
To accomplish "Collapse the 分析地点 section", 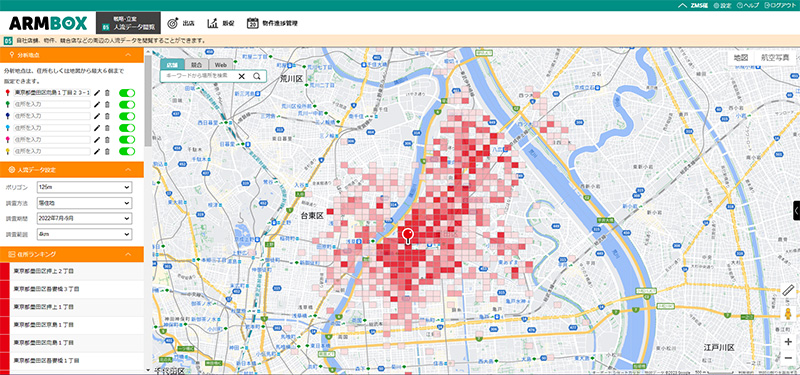I will [x=129, y=54].
